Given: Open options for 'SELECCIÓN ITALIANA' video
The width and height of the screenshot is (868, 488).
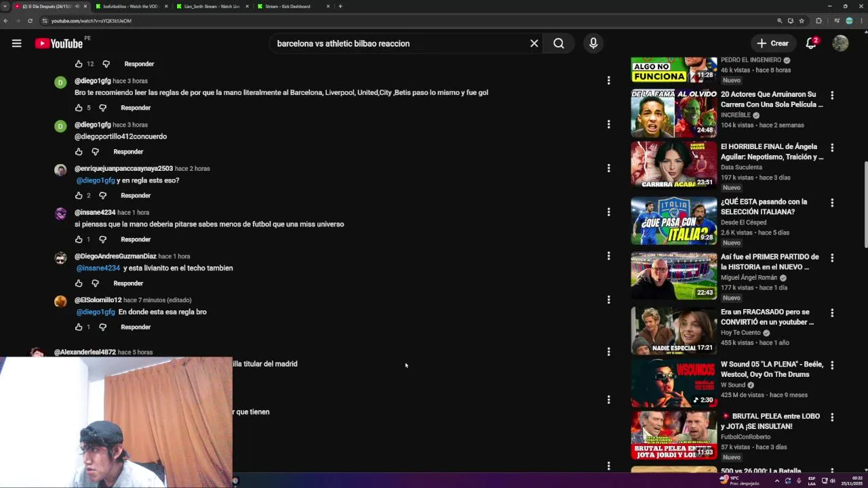Looking at the screenshot, I should 832,203.
